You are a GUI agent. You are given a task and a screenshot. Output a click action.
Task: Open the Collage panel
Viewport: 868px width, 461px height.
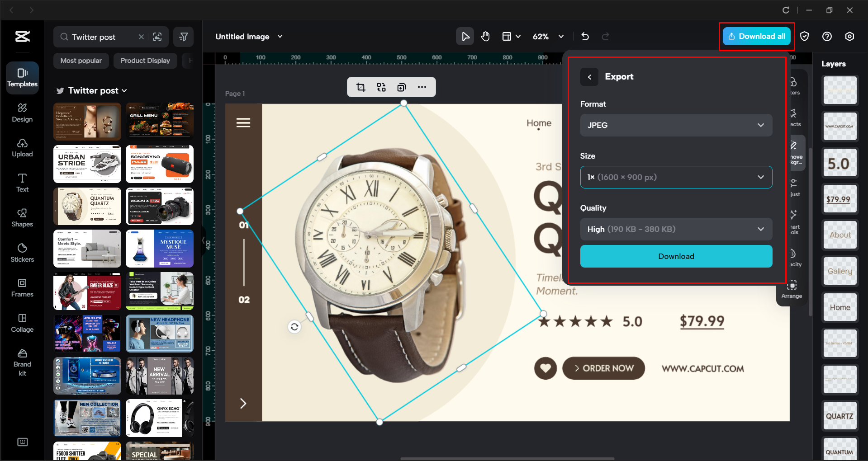22,323
